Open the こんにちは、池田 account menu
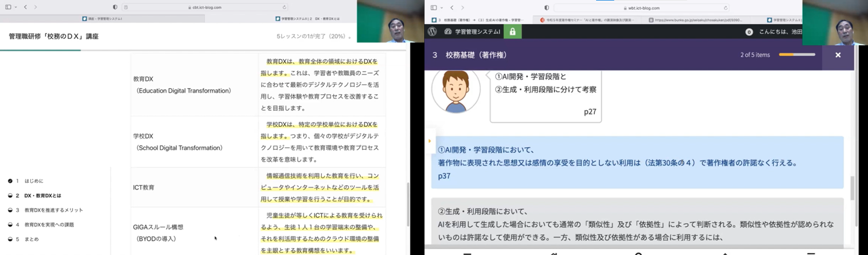The height and width of the screenshot is (255, 868). click(x=780, y=32)
